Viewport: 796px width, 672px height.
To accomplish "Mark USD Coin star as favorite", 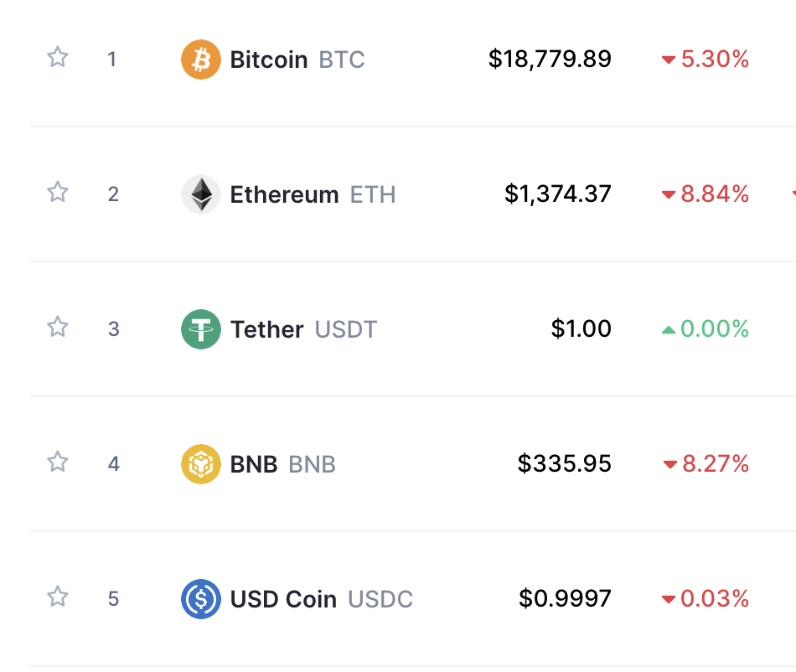I will (57, 597).
